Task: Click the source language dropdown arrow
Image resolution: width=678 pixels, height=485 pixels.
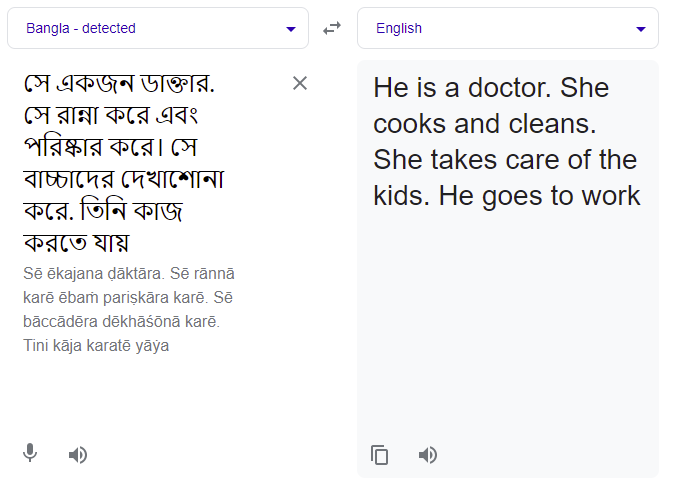Action: point(291,29)
